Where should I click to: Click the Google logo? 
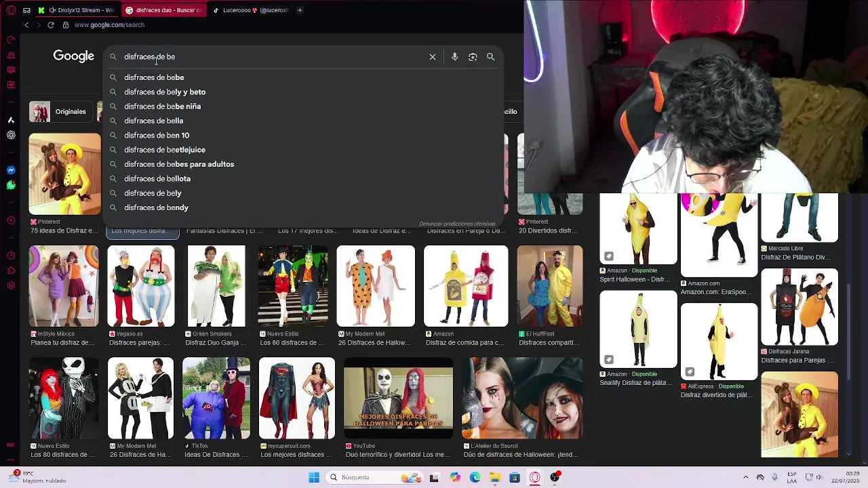74,56
